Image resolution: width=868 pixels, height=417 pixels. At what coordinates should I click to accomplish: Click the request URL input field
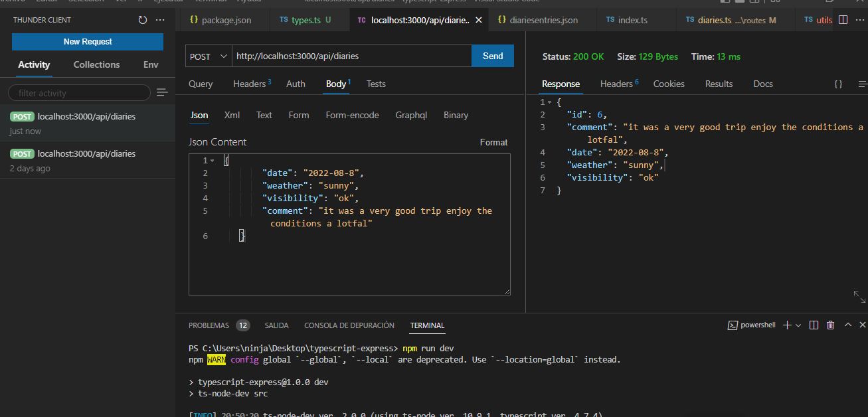click(x=351, y=56)
